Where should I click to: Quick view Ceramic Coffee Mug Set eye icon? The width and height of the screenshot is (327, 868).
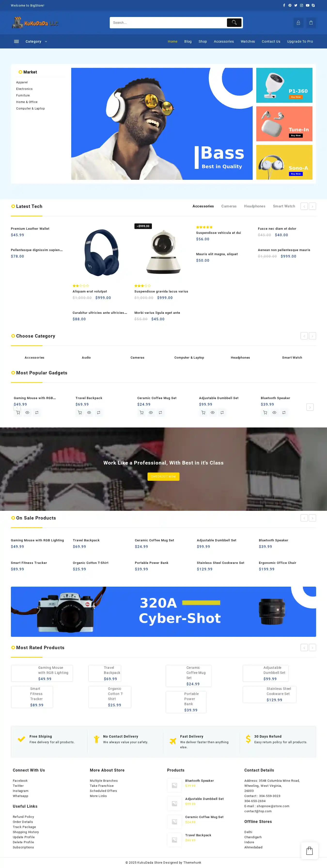(151, 412)
